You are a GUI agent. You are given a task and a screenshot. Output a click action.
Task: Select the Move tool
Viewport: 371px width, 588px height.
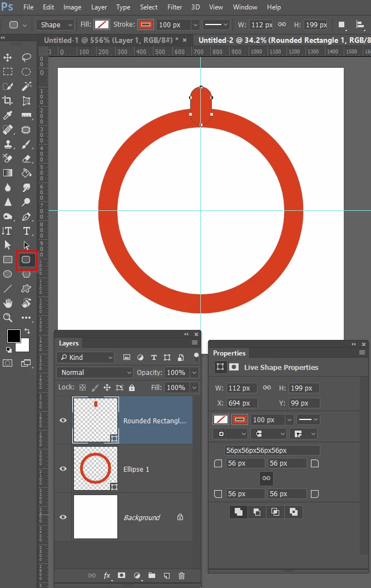7,57
